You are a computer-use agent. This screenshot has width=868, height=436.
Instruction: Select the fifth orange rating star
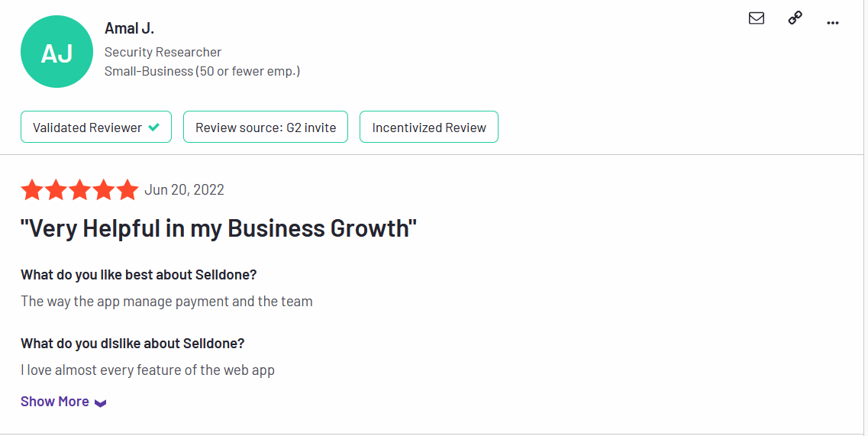click(127, 190)
